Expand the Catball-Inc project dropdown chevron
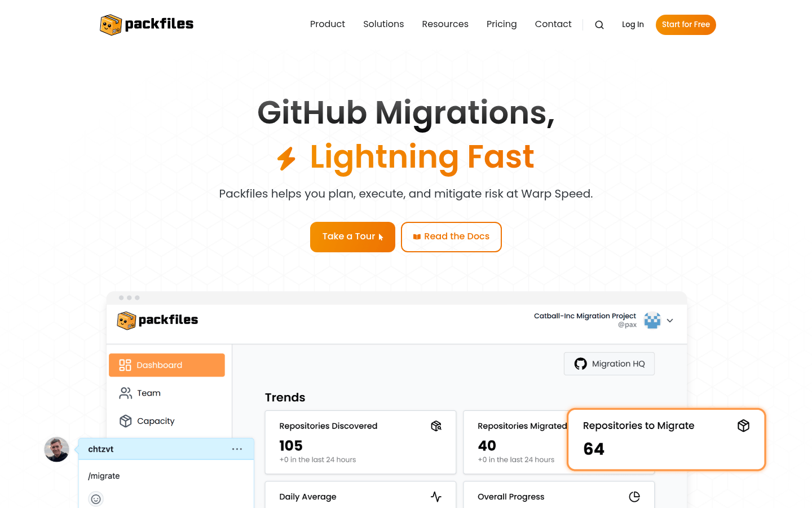 [670, 321]
